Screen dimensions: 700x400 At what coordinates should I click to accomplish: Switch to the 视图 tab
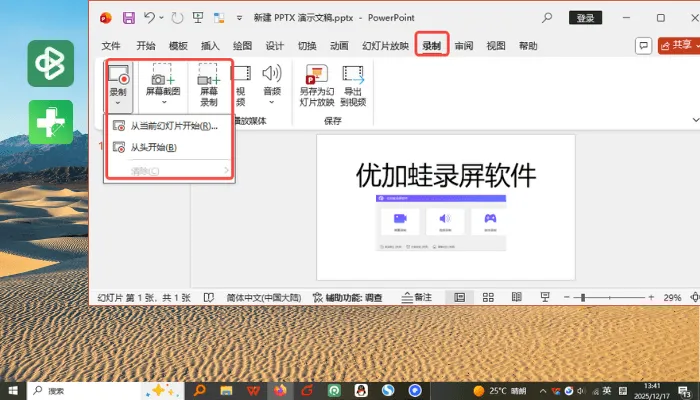496,46
